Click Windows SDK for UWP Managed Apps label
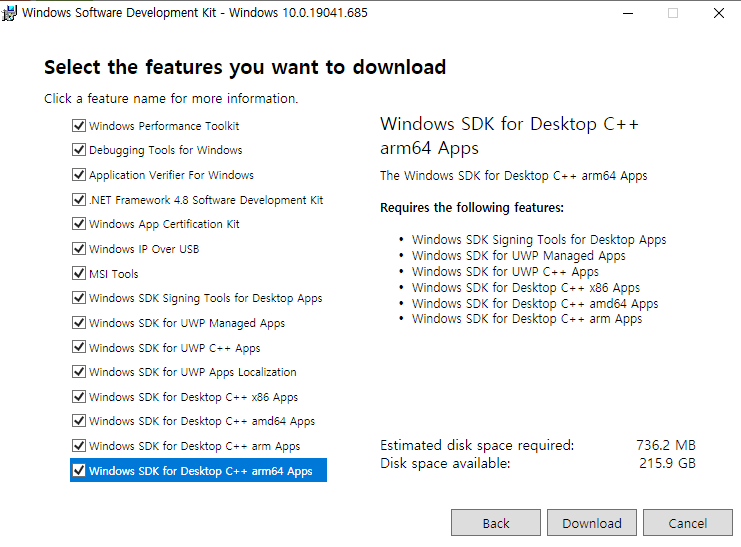 coord(187,323)
